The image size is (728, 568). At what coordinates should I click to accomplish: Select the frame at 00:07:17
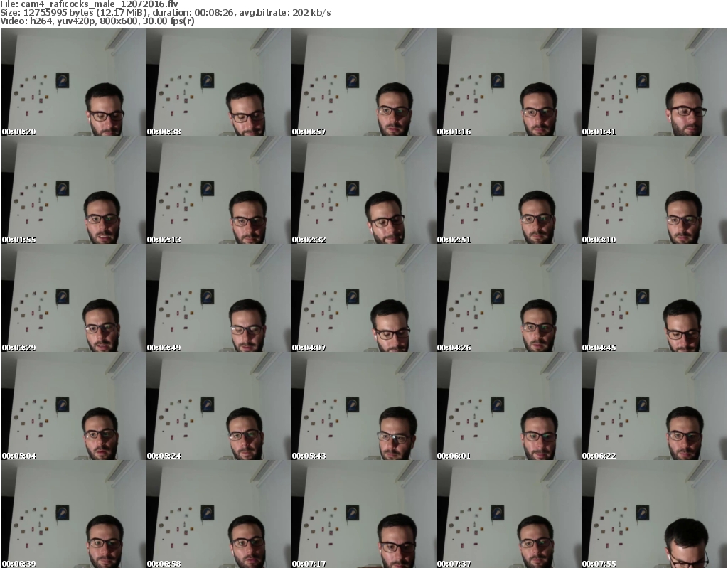pyautogui.click(x=363, y=514)
